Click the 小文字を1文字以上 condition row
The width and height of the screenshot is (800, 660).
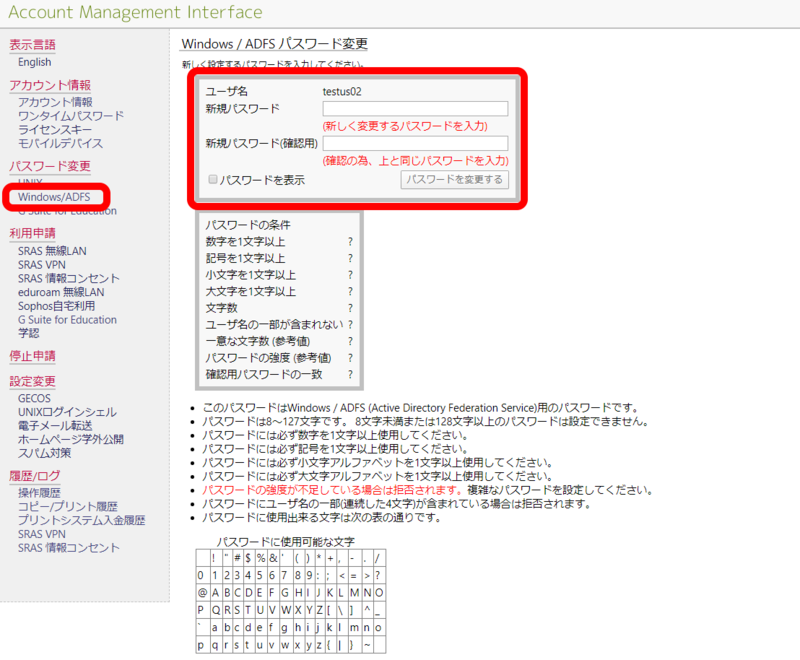click(279, 275)
